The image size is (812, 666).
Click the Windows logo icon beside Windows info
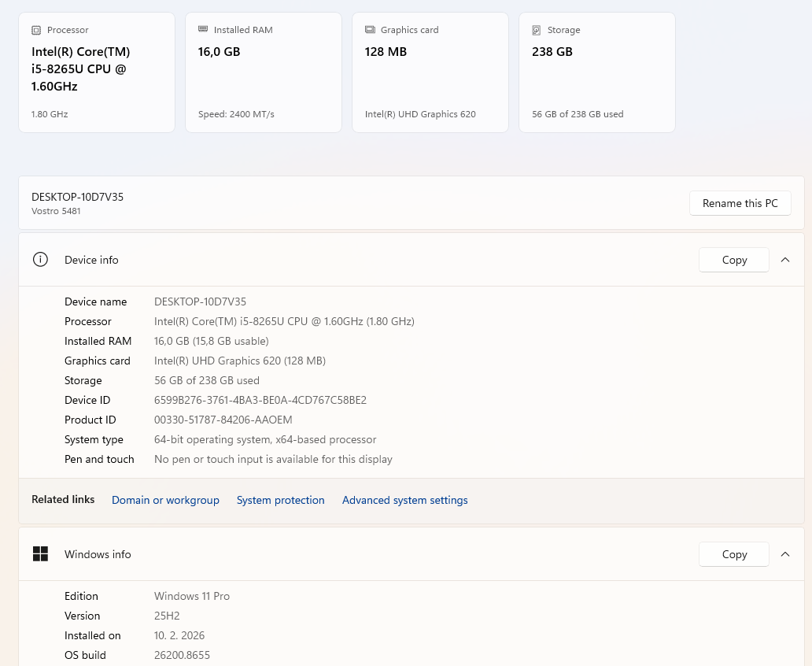pos(40,554)
